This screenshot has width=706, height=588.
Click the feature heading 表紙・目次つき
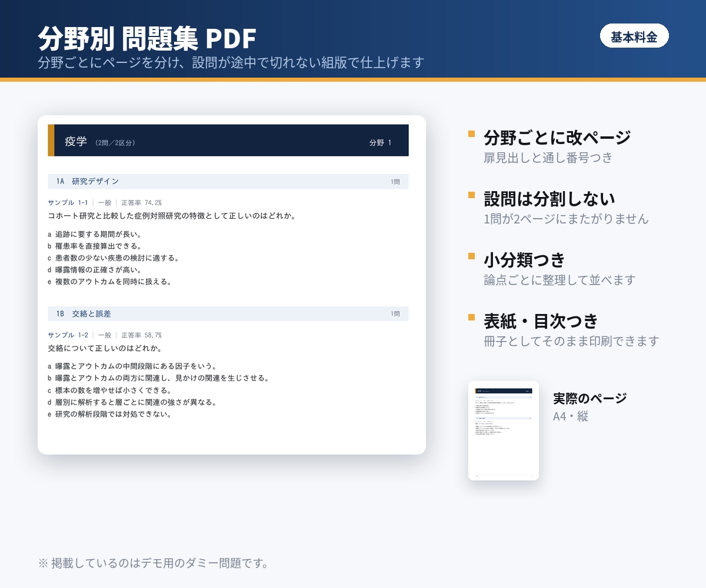click(x=541, y=321)
